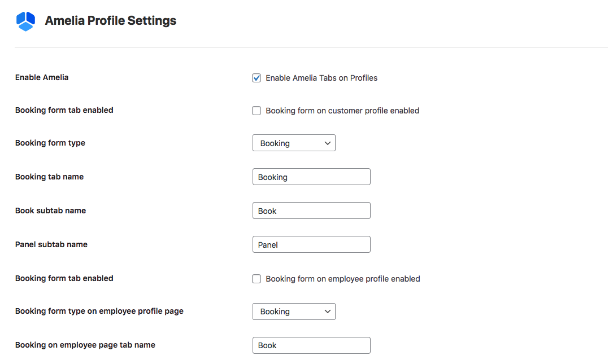Image resolution: width=613 pixels, height=364 pixels.
Task: Select the Panel subtab name text box
Action: pyautogui.click(x=311, y=244)
